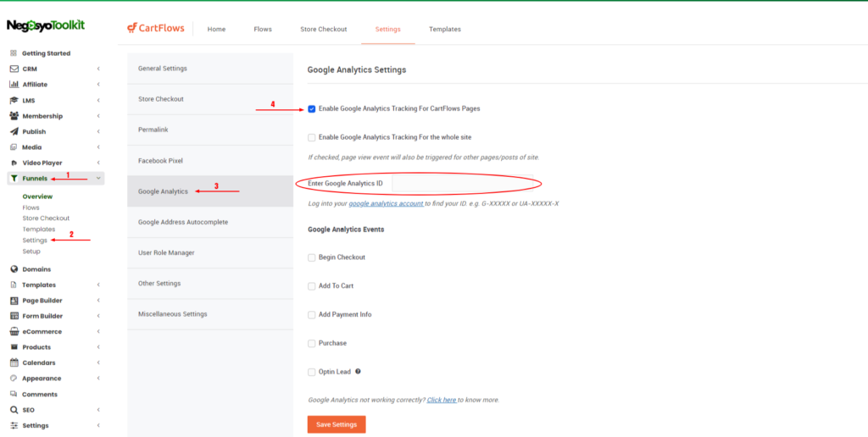Click the Calendars icon
The image size is (868, 437).
pyautogui.click(x=14, y=362)
